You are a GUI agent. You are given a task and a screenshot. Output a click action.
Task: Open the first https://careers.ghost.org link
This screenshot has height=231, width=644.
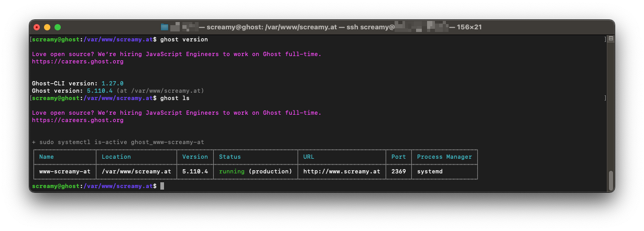[78, 61]
